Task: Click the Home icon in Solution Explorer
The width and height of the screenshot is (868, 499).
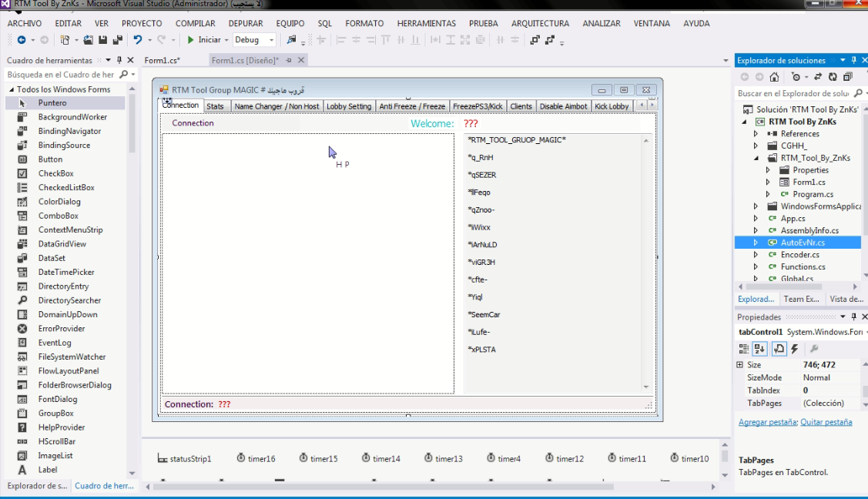Action: [775, 77]
